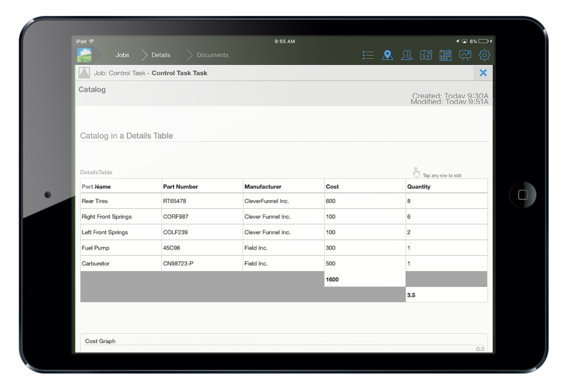Tap Catalog in a Details Table heading
570x392 pixels.
(x=126, y=136)
